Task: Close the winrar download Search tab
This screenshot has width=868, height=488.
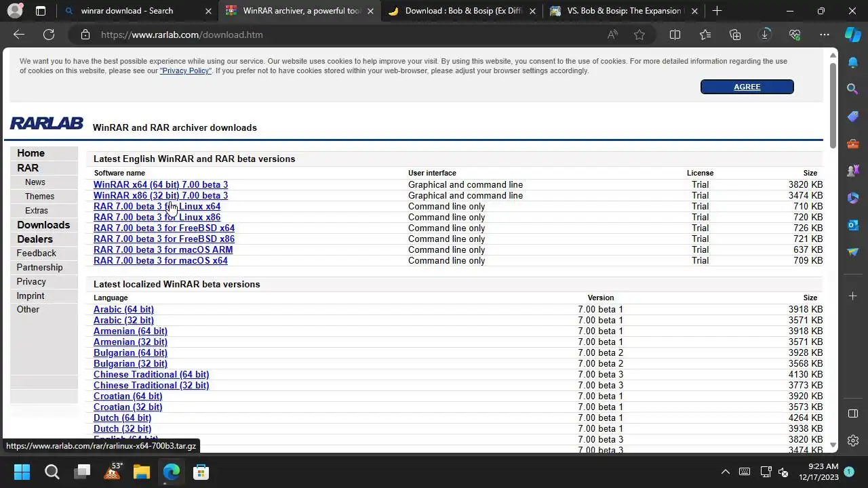Action: [x=208, y=11]
